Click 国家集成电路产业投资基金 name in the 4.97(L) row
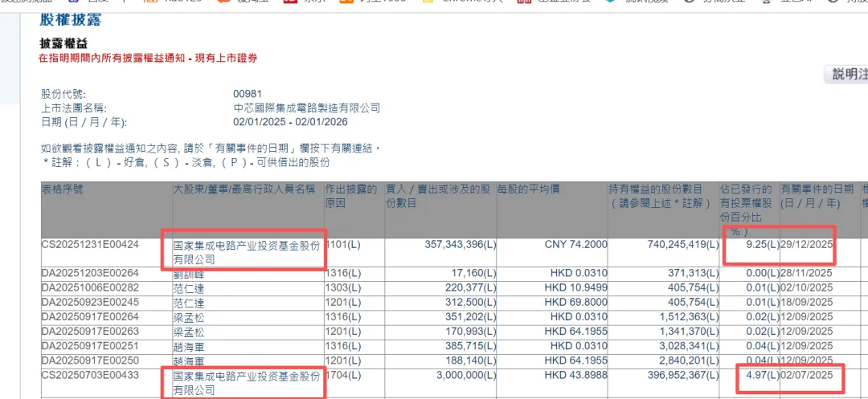 point(247,384)
